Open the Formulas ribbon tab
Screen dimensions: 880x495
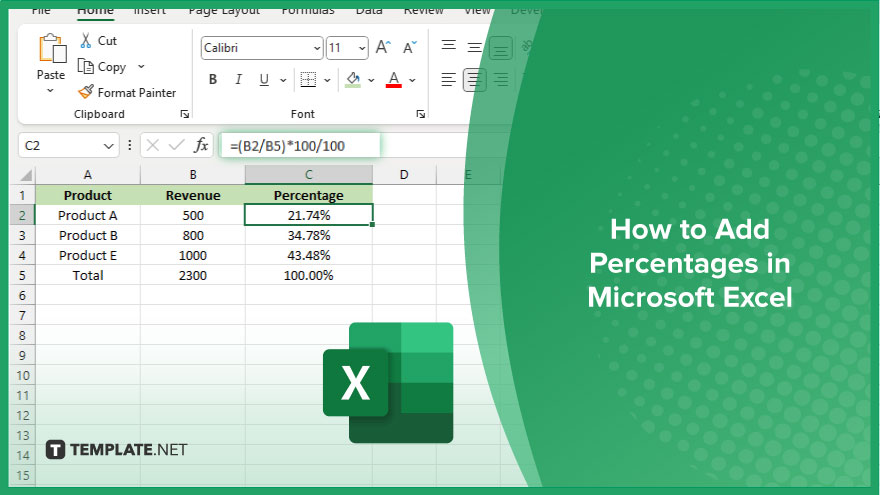(x=308, y=10)
